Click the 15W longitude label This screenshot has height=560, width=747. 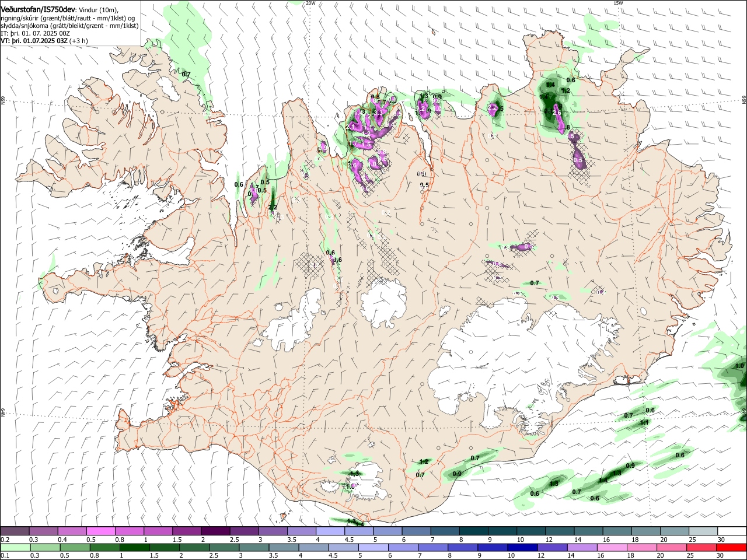[618, 3]
